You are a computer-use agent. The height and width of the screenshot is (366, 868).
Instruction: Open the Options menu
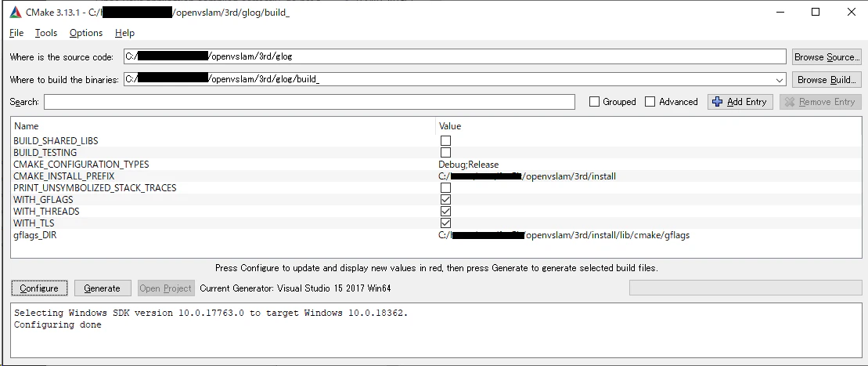[x=86, y=33]
